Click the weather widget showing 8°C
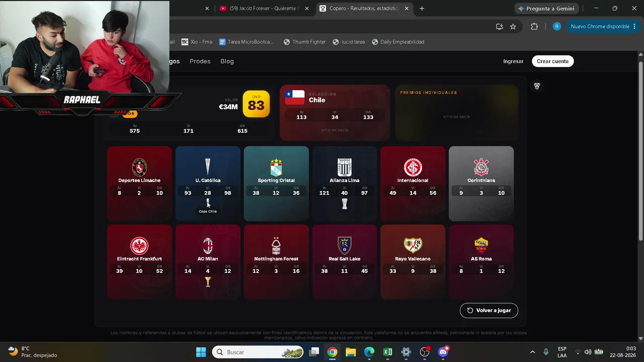Viewport: 644px width, 362px height. coord(32,352)
